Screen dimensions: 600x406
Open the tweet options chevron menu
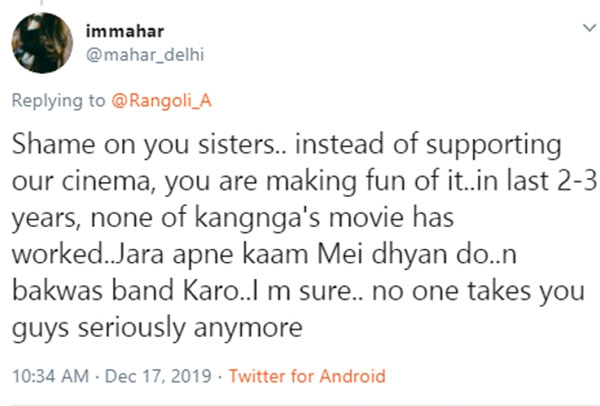pos(589,28)
